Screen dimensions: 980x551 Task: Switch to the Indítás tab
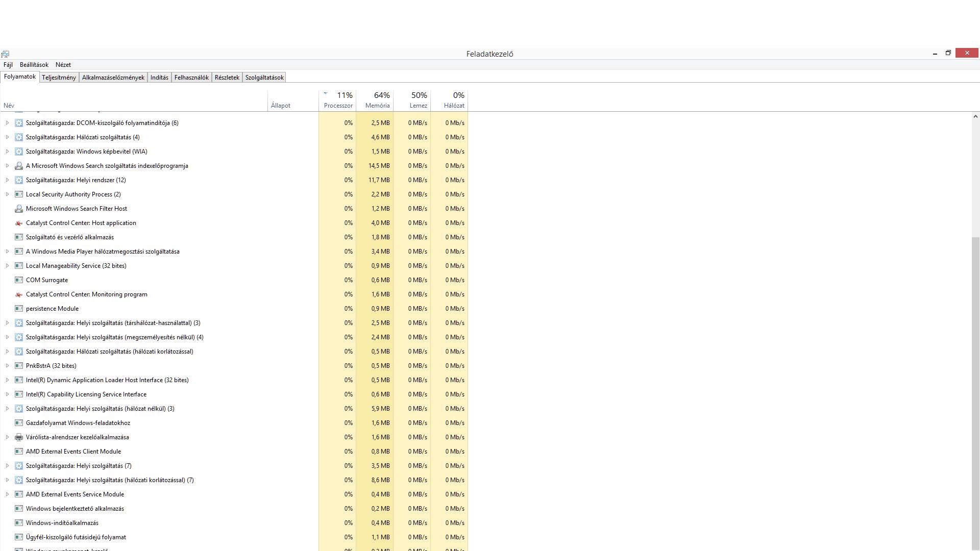coord(159,78)
